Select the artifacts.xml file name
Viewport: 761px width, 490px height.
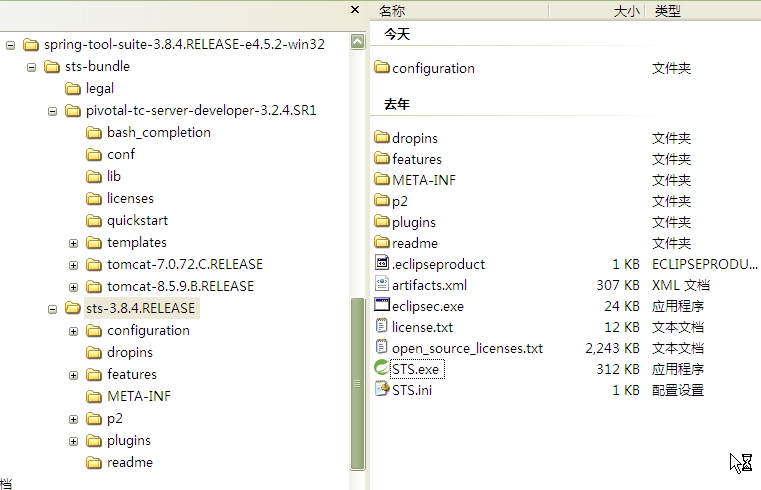430,285
